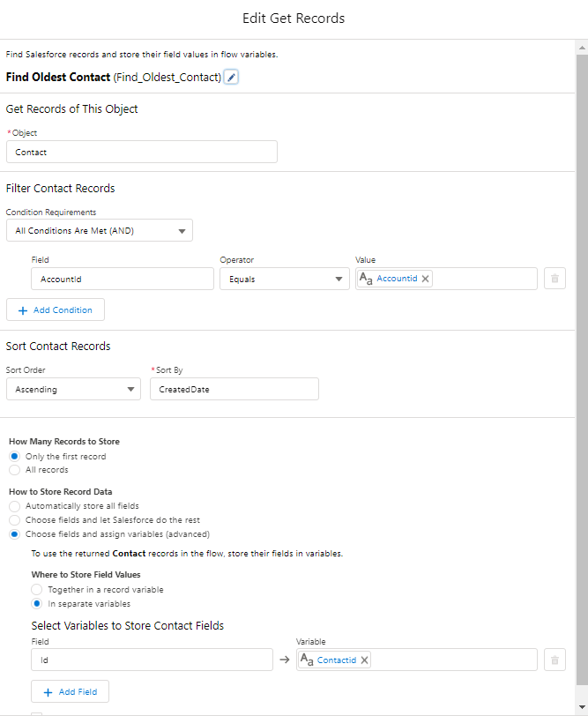The height and width of the screenshot is (716, 588).
Task: Click the Add Condition button
Action: (x=56, y=310)
